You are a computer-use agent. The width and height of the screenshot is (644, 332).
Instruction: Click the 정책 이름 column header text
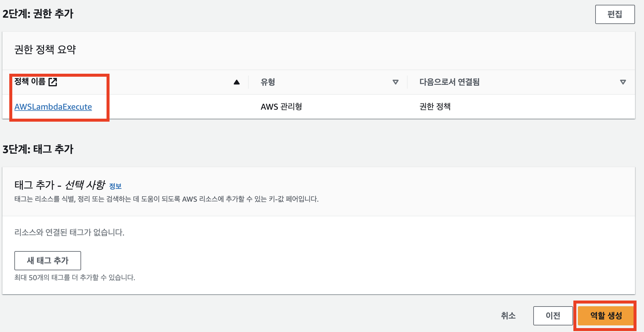coord(30,82)
